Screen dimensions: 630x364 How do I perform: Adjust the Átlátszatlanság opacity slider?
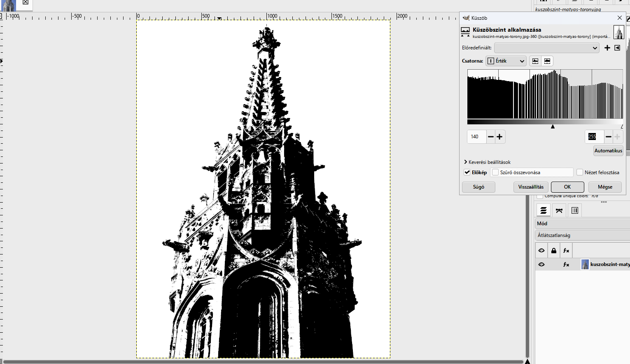(x=583, y=236)
